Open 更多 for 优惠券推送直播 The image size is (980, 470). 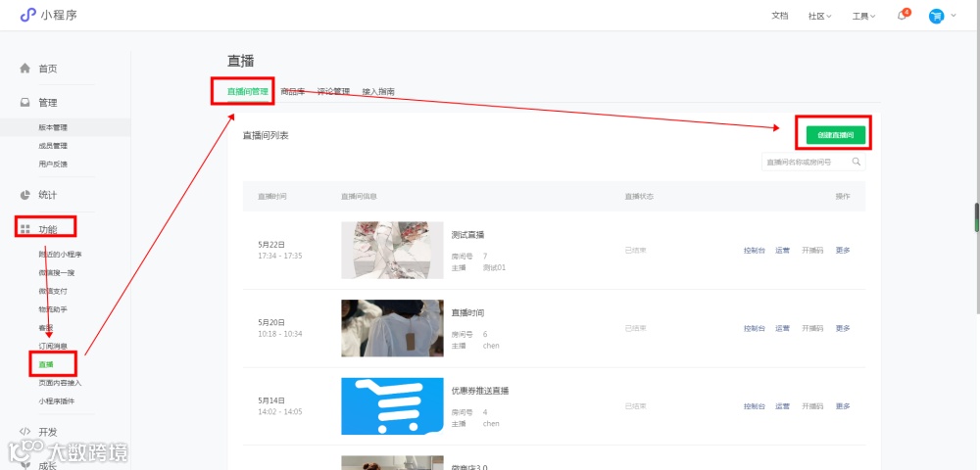point(843,406)
